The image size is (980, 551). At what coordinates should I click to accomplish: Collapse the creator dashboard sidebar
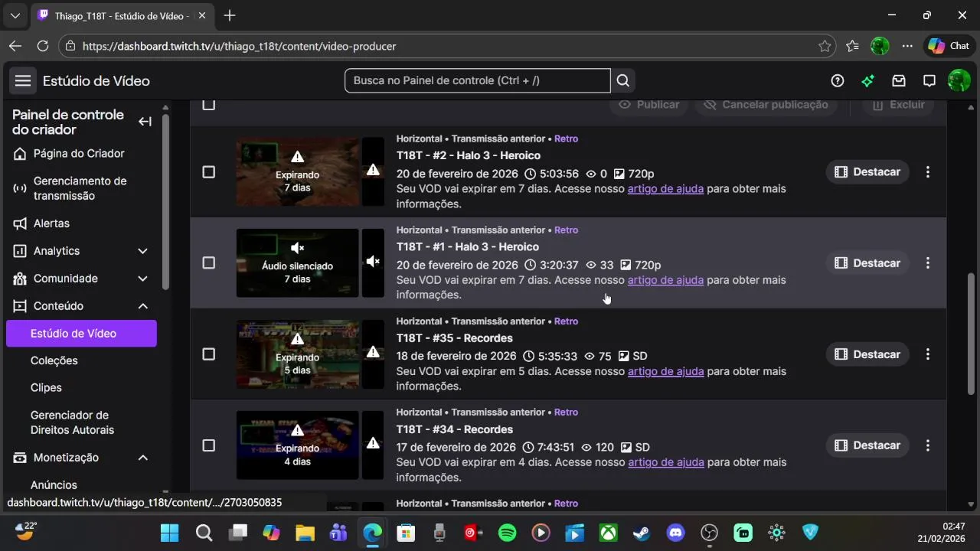click(145, 122)
